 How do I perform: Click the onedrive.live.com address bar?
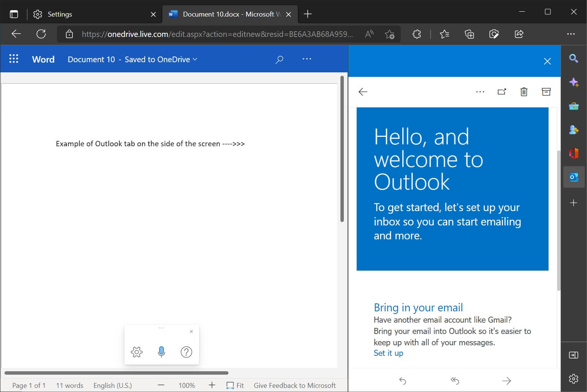click(217, 34)
